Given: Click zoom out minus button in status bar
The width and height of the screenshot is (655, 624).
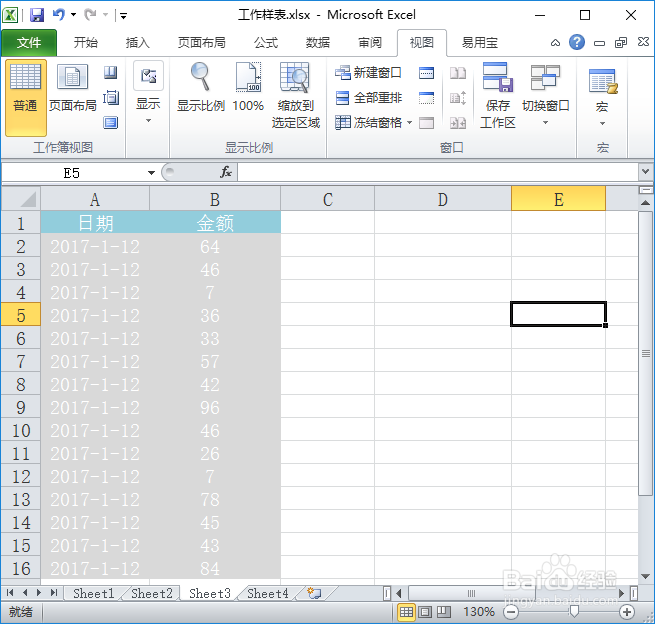Looking at the screenshot, I should tap(510, 612).
